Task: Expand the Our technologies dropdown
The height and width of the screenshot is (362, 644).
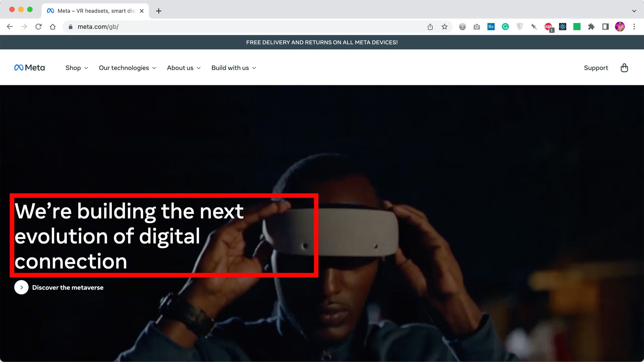Action: tap(127, 68)
